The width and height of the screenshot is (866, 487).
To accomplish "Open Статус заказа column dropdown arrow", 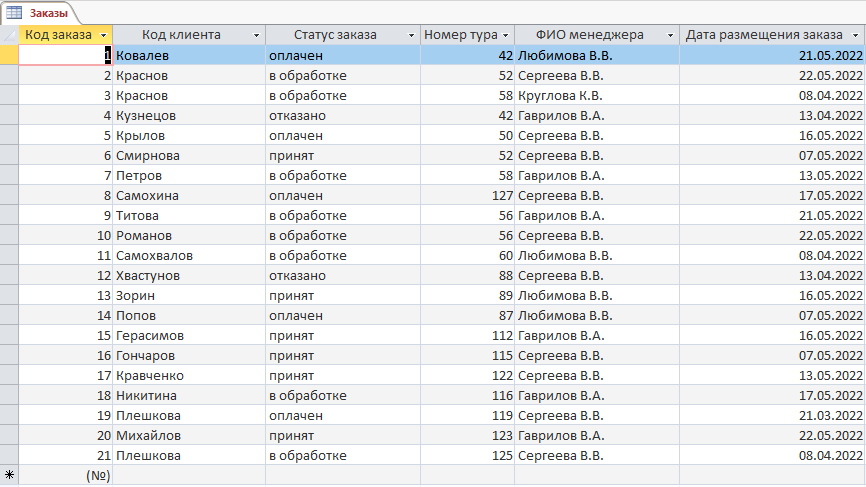I will coord(411,35).
